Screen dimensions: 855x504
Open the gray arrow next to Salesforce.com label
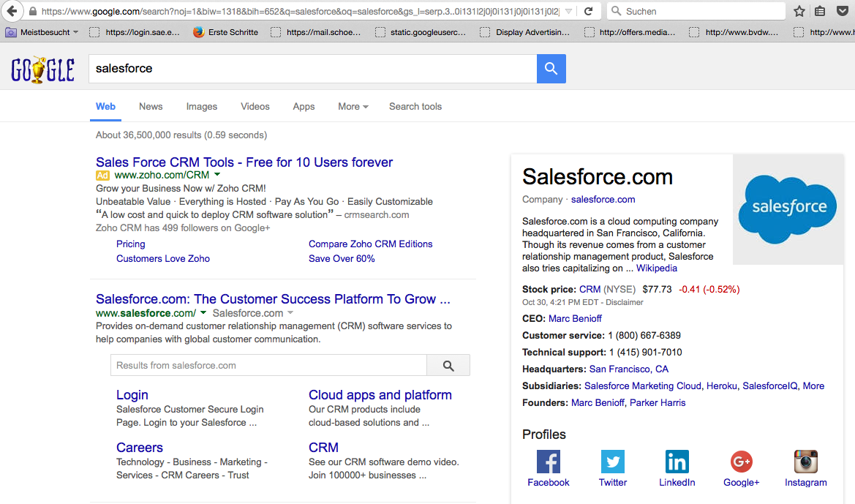point(290,312)
